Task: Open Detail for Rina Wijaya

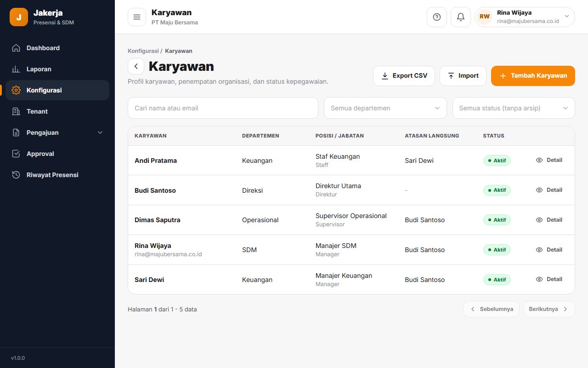Action: 549,250
